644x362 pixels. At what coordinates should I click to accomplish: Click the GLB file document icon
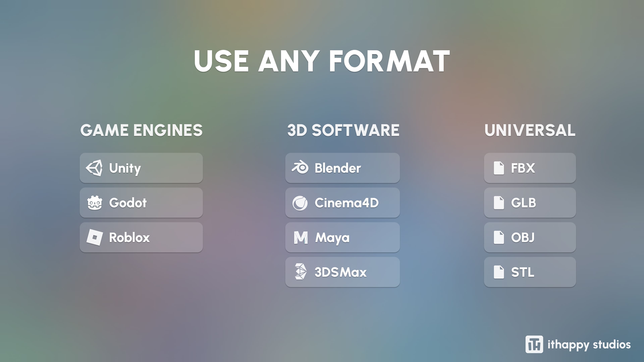tap(499, 203)
